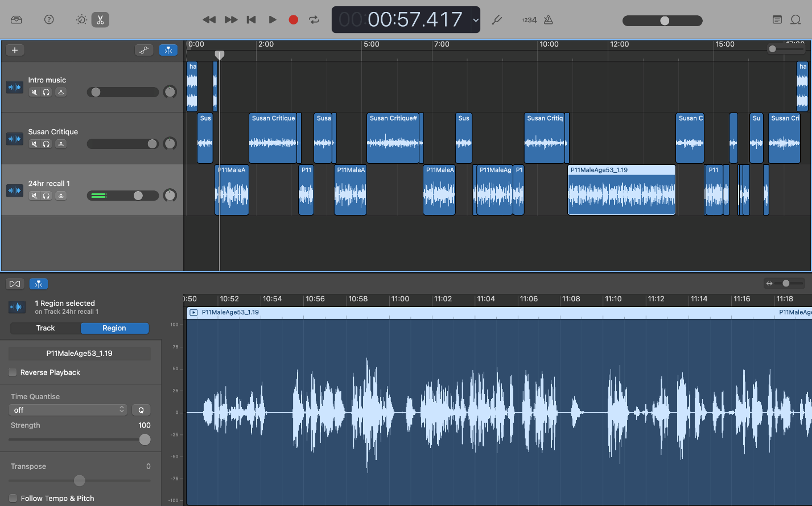Viewport: 812px width, 506px height.
Task: Open the tuner via the tuning fork icon
Action: [497, 19]
